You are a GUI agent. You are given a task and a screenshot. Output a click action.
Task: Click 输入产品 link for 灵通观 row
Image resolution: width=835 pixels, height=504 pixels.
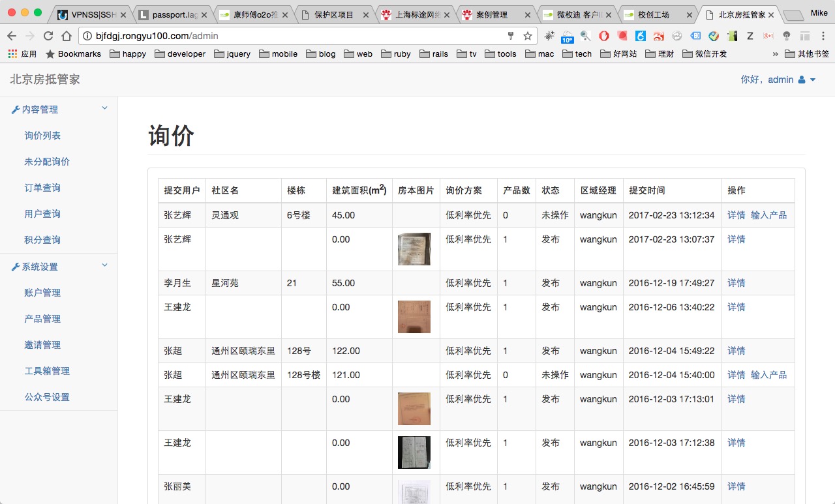tap(768, 215)
